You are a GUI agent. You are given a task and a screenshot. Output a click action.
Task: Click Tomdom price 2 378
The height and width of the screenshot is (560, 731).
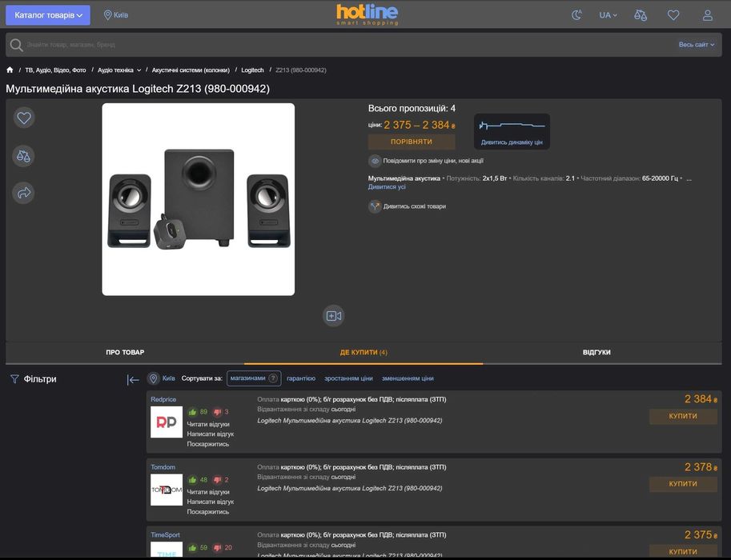(x=701, y=467)
